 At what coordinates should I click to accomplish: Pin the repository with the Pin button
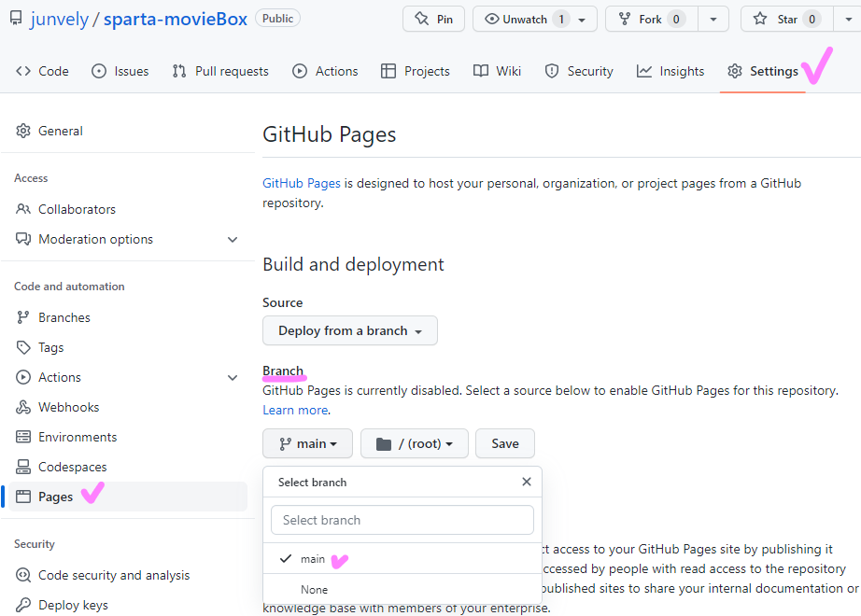coord(434,20)
